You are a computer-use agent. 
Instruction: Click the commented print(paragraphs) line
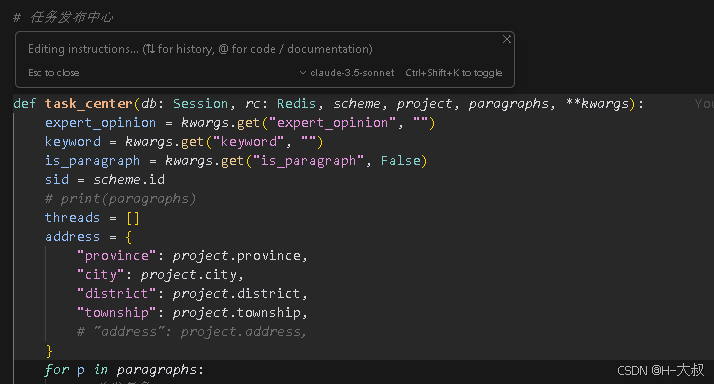coord(121,199)
